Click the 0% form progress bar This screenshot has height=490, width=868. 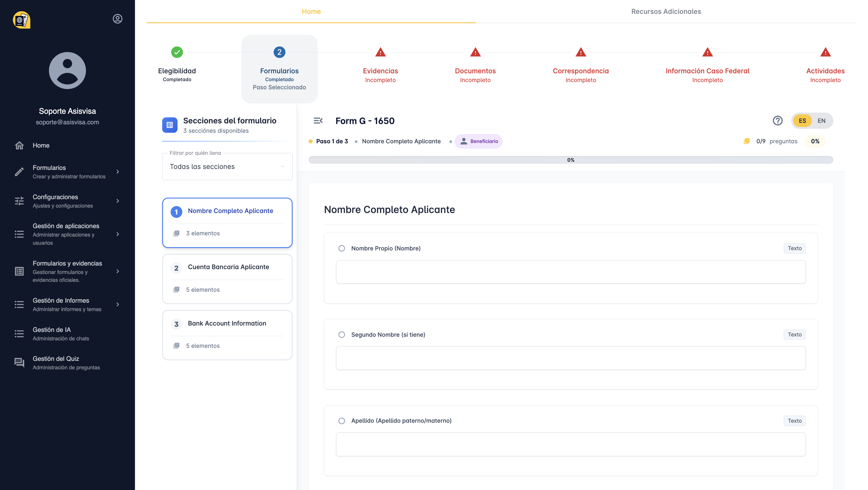(571, 160)
